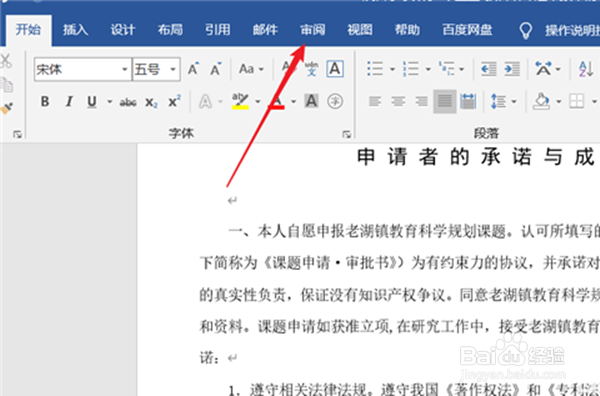
Task: Increase font size with the grow font icon
Action: click(x=194, y=69)
